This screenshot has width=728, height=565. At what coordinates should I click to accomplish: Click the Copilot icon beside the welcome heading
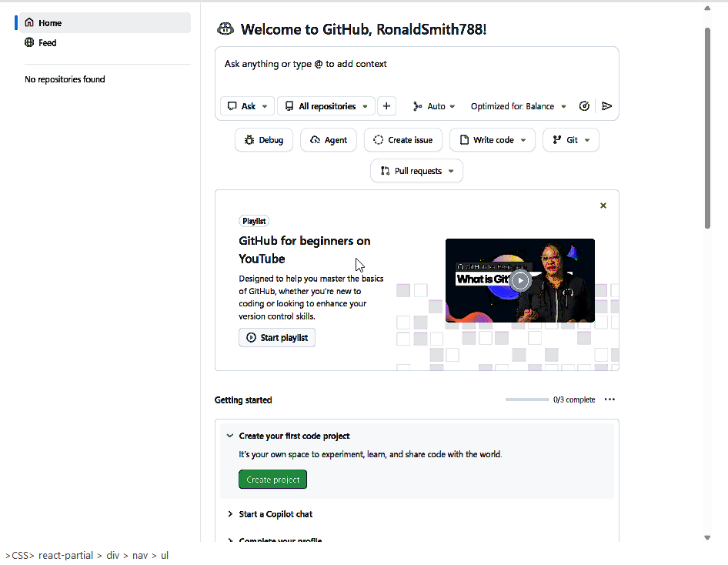(x=225, y=29)
